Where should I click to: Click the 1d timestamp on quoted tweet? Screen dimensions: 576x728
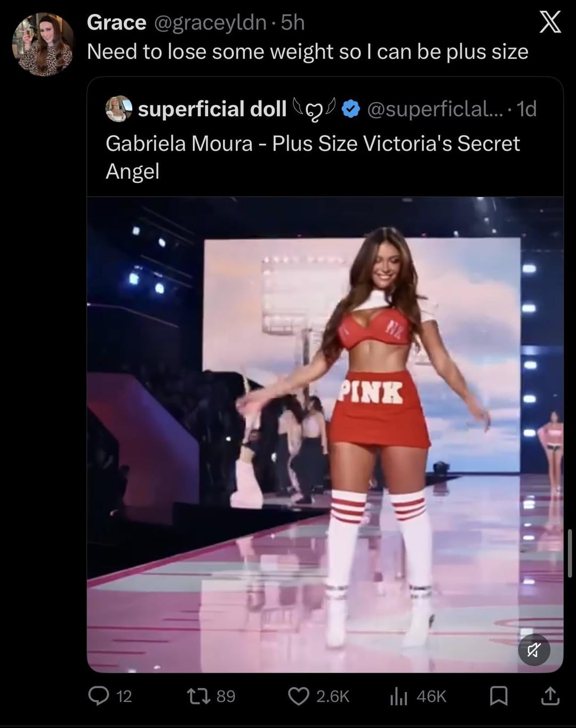coord(526,109)
